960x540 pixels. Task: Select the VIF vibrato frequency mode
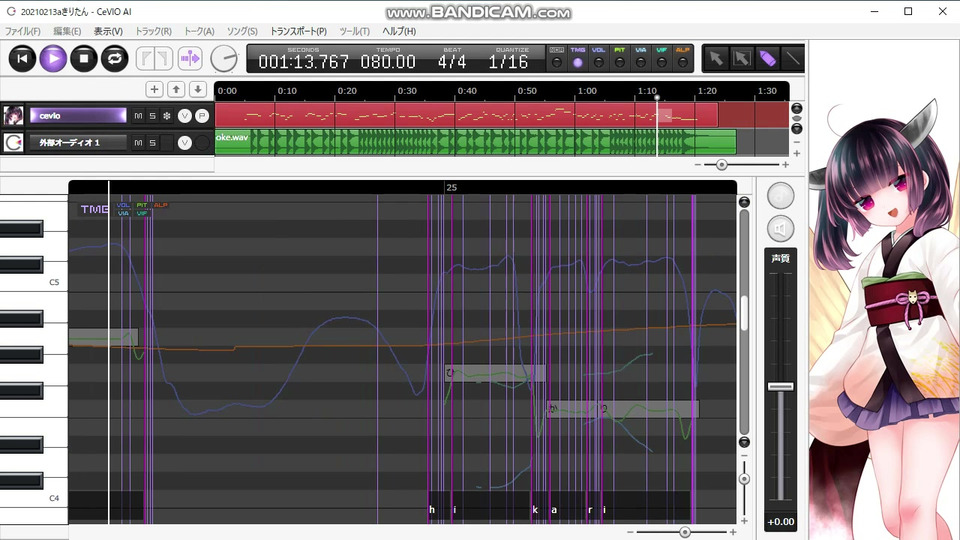[662, 62]
